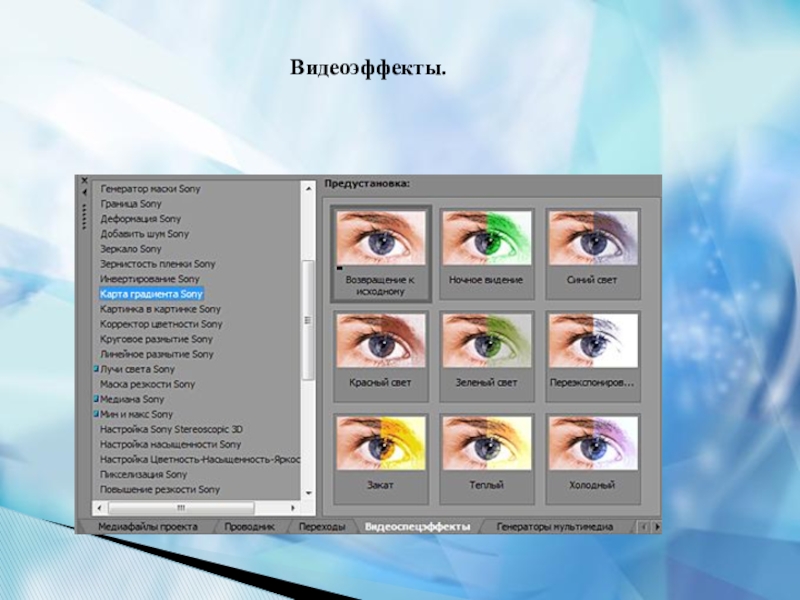Select the Ночное видение preset thumbnail

pos(485,239)
